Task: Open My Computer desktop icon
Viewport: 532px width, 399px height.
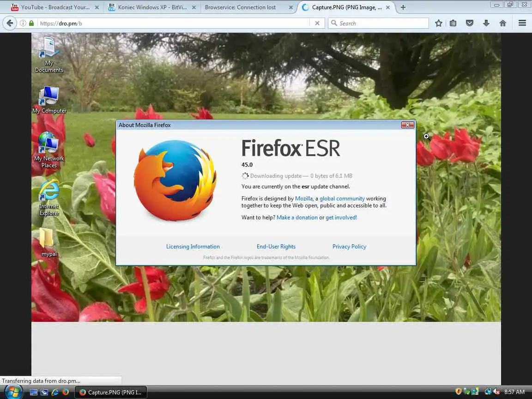Action: coord(49,100)
